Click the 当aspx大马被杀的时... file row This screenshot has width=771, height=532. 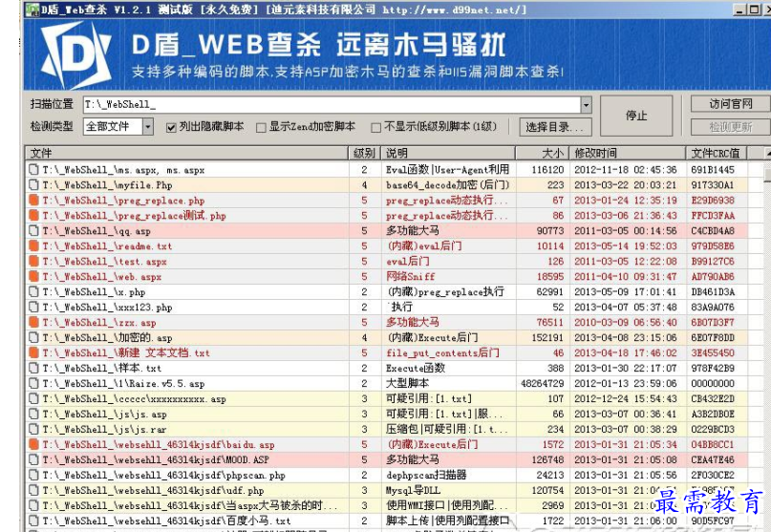(387, 505)
